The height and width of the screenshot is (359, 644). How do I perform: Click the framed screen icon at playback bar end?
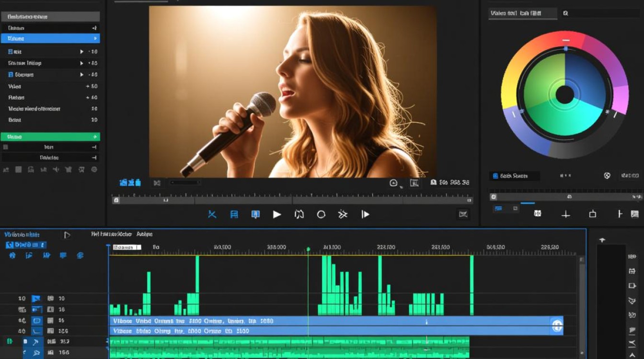[463, 214]
